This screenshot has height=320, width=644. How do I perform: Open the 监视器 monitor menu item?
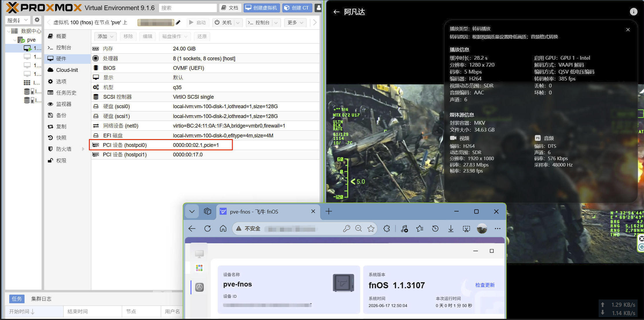click(x=68, y=104)
